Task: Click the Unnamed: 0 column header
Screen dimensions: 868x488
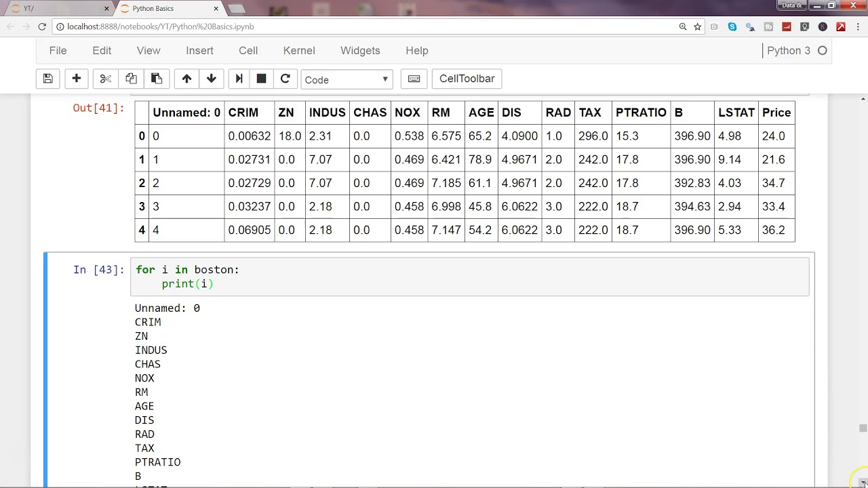Action: click(x=186, y=113)
